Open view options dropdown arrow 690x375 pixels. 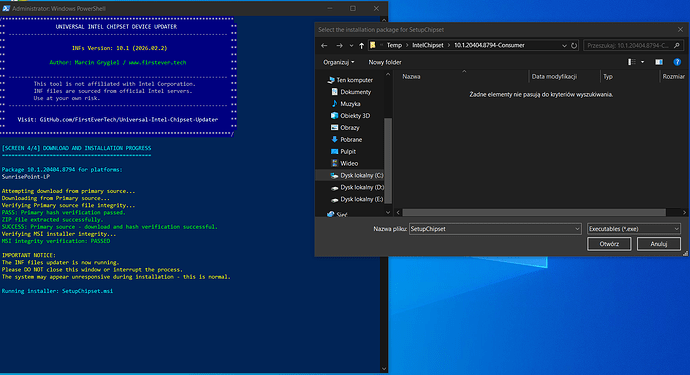click(642, 62)
